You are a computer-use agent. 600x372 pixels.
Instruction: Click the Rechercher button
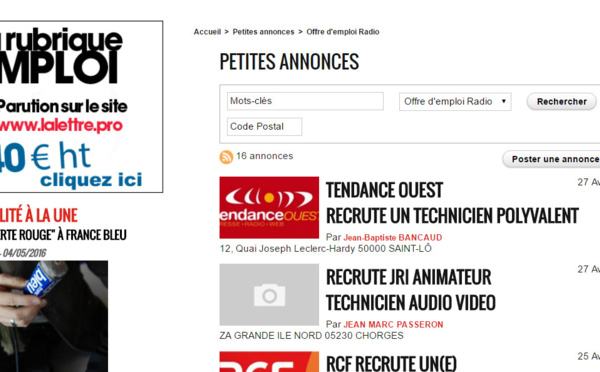pyautogui.click(x=562, y=101)
